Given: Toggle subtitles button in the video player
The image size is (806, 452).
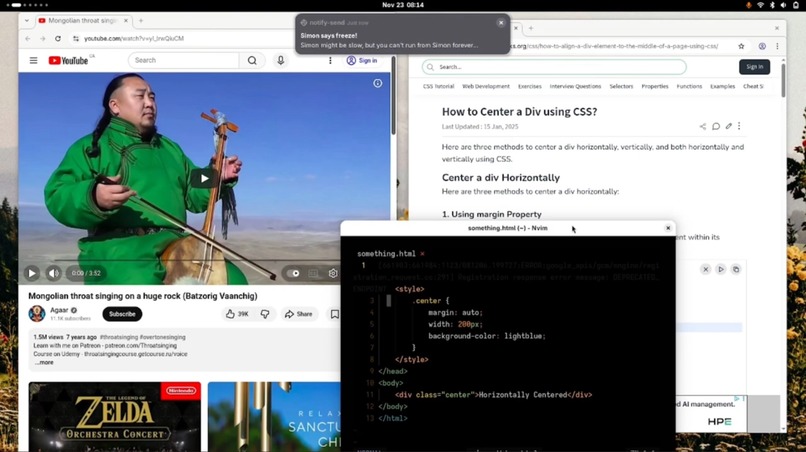Looking at the screenshot, I should click(313, 273).
